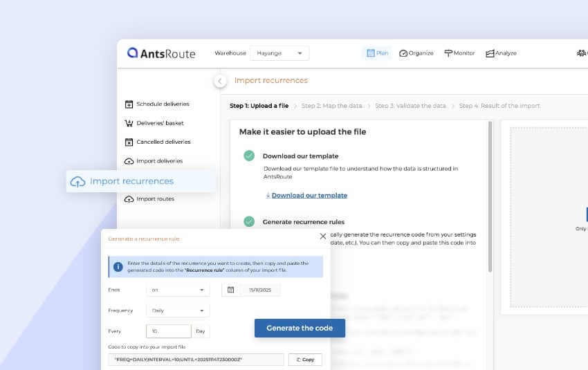Screen dimensions: 588x370
Task: Collapse the sidebar with the chevron arrow
Action: [x=220, y=81]
